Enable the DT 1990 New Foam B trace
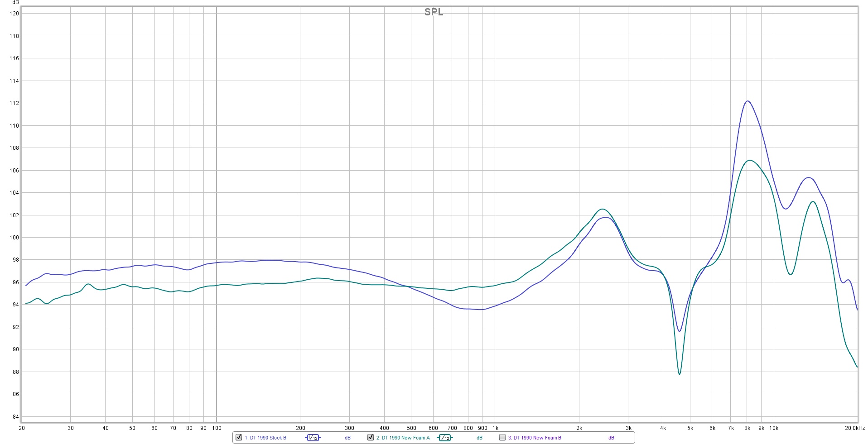 click(x=502, y=437)
